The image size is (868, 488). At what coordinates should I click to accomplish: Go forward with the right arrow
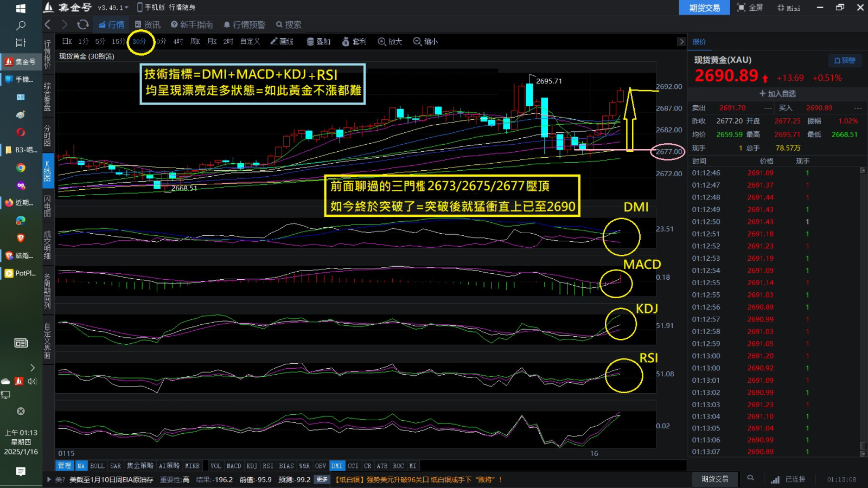65,24
